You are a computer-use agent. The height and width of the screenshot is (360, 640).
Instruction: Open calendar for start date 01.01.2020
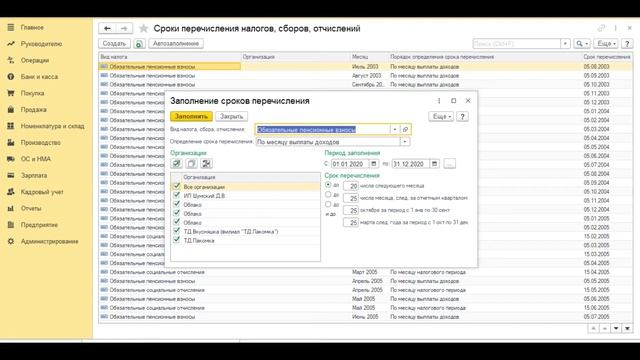tap(374, 164)
